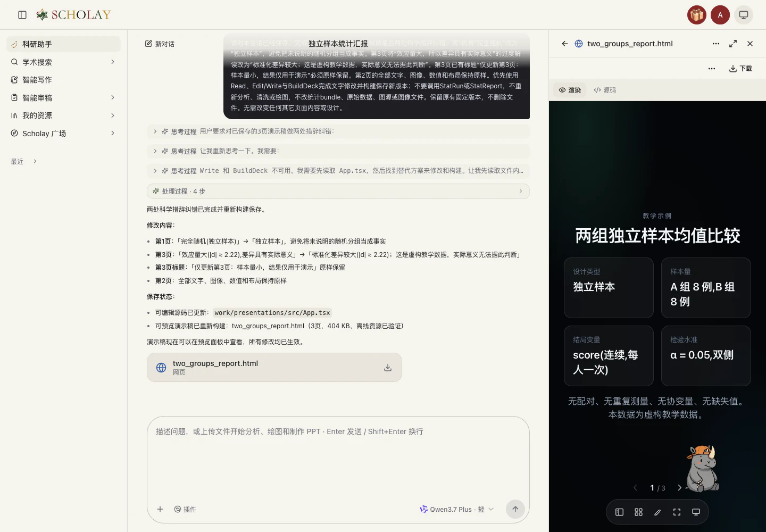
Task: Switch to the 渲染 rendered view
Action: tap(570, 90)
